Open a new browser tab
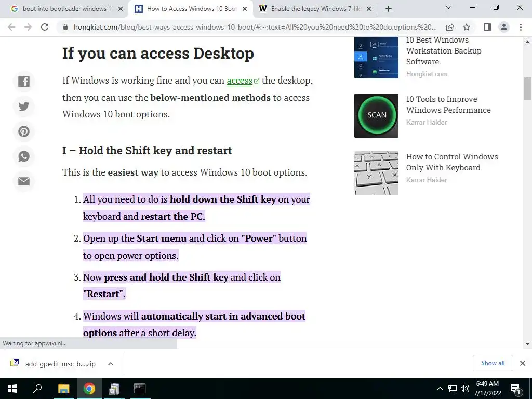 point(389,9)
